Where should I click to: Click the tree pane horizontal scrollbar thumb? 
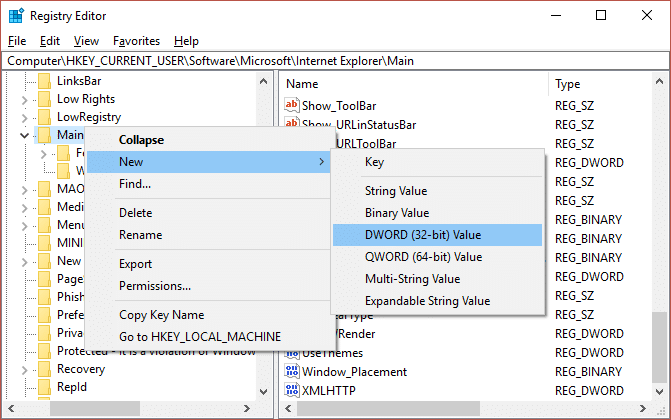pos(95,408)
